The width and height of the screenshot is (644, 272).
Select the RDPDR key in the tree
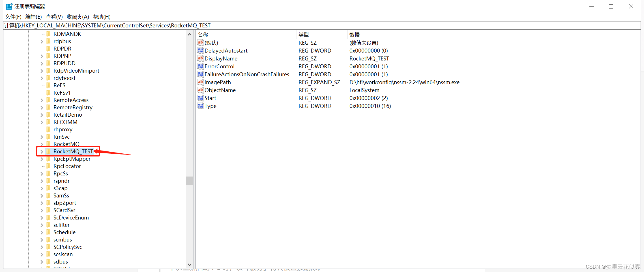click(62, 49)
